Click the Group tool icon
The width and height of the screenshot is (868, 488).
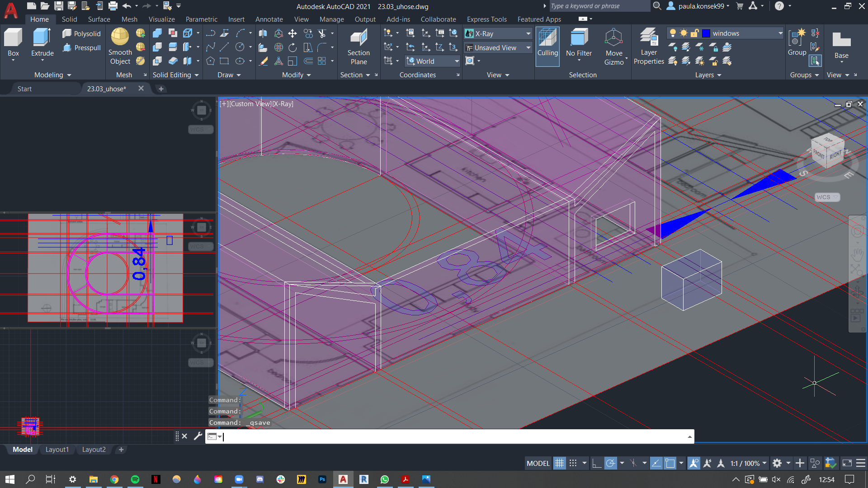tap(797, 43)
